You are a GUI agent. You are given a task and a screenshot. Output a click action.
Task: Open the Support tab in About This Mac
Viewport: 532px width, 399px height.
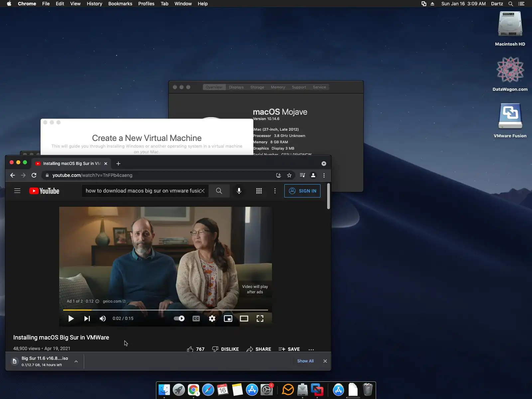coord(299,87)
